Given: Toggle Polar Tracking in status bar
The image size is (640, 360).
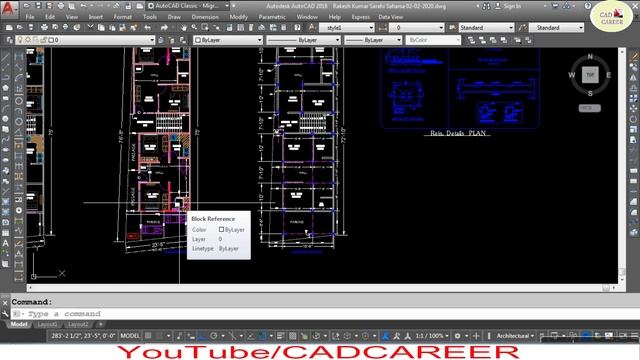Looking at the screenshot, I should click(x=213, y=336).
